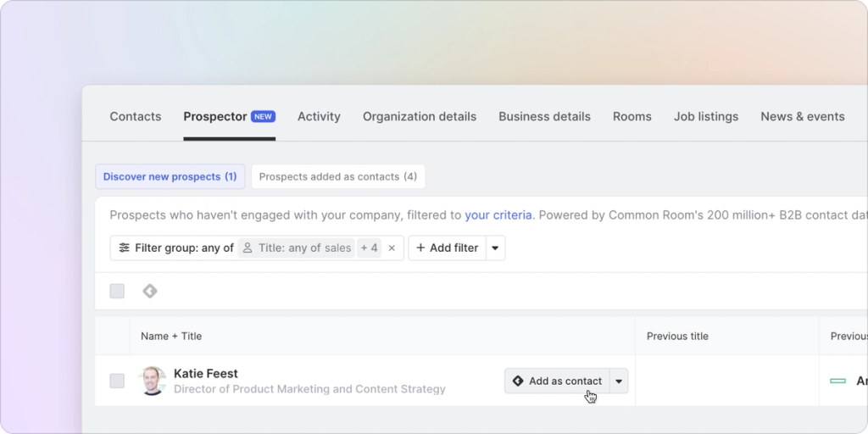Switch to Job listings tab
This screenshot has height=434, width=868.
point(706,116)
